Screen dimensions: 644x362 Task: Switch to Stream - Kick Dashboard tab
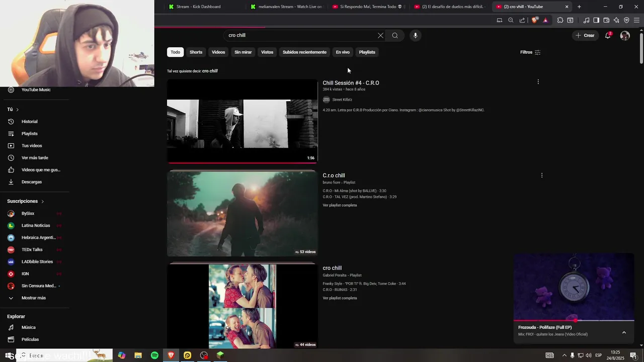coord(203,7)
